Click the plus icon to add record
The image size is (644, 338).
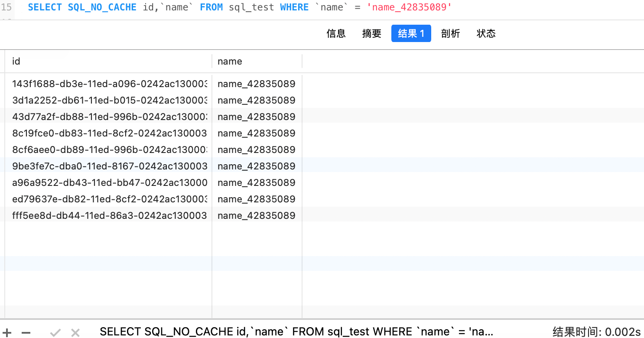click(x=7, y=332)
